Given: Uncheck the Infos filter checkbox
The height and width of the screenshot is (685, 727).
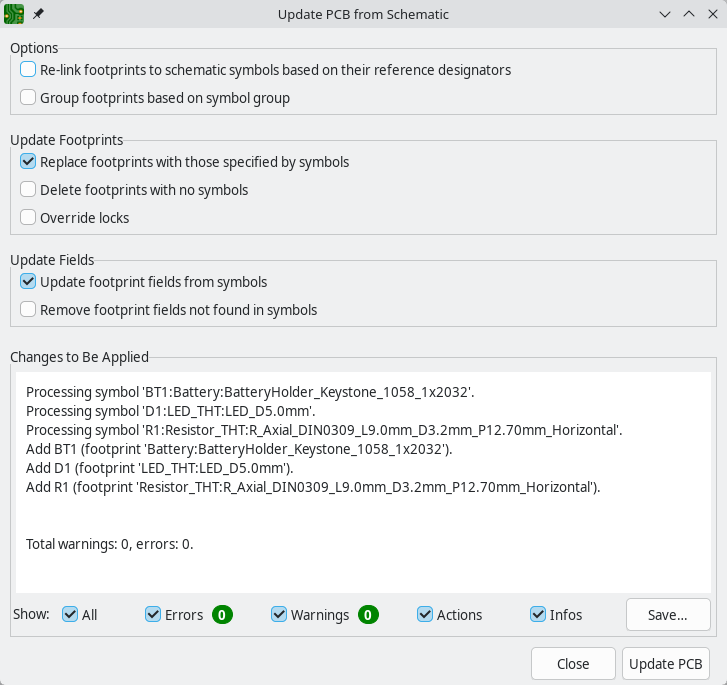Looking at the screenshot, I should [538, 615].
